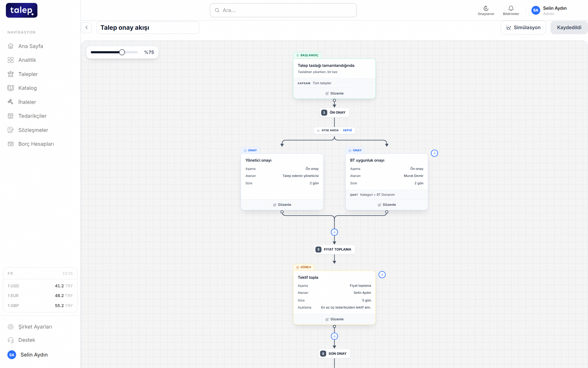Click Düzenle on Teklif topla card
Image resolution: width=588 pixels, height=368 pixels.
[x=334, y=319]
